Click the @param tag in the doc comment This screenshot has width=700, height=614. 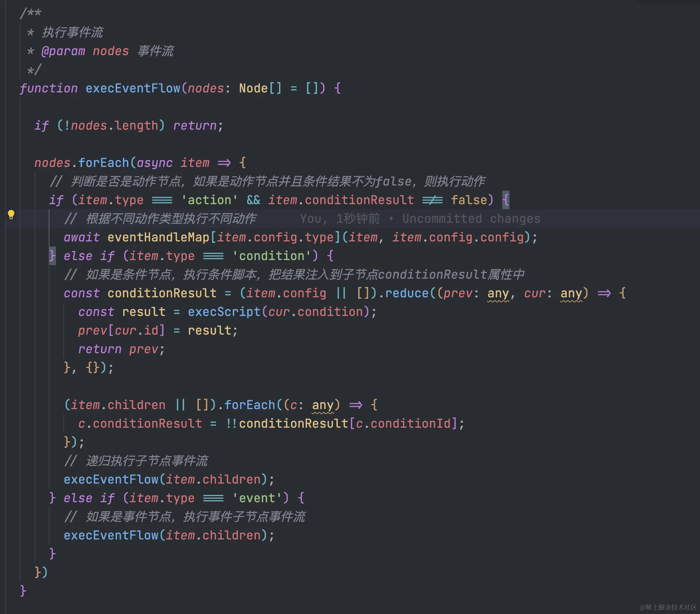pos(63,51)
